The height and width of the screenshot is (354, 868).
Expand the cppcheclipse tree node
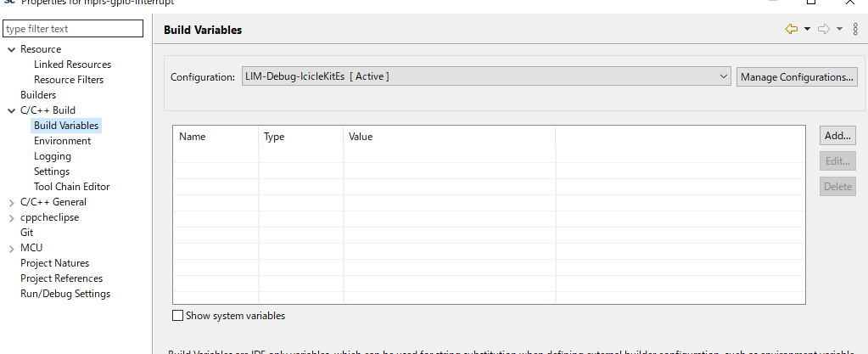coord(11,217)
